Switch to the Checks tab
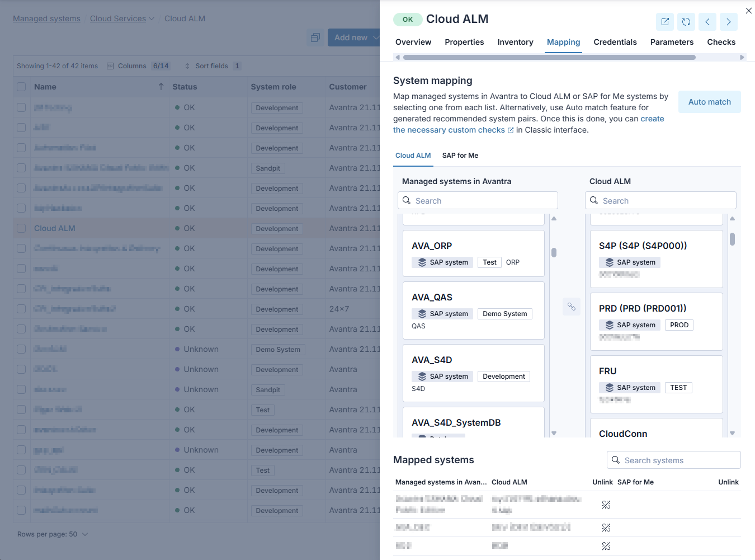Screen dimensions: 755x560 [x=721, y=42]
